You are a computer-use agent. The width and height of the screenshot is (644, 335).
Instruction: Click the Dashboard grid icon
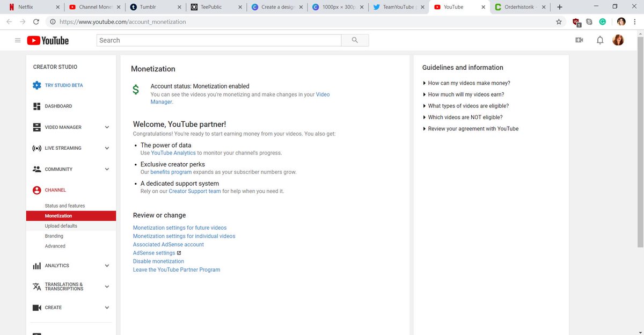(36, 106)
